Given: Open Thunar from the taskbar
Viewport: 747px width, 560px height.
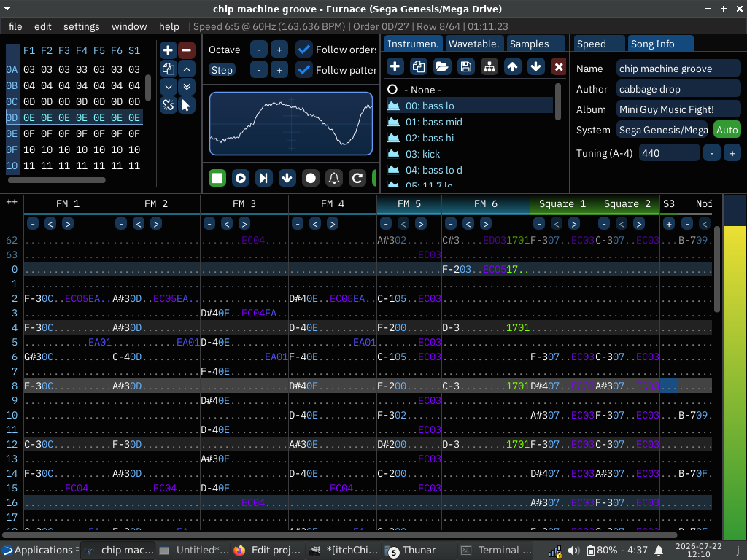Looking at the screenshot, I should coord(419,550).
